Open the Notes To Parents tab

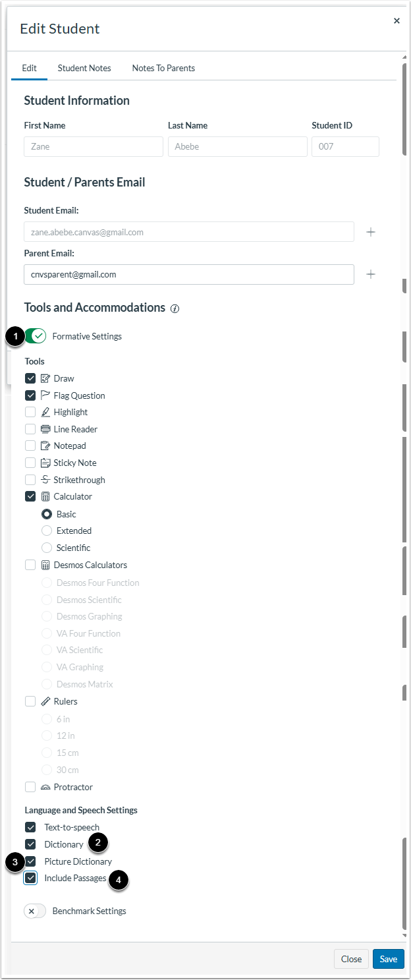[x=163, y=68]
